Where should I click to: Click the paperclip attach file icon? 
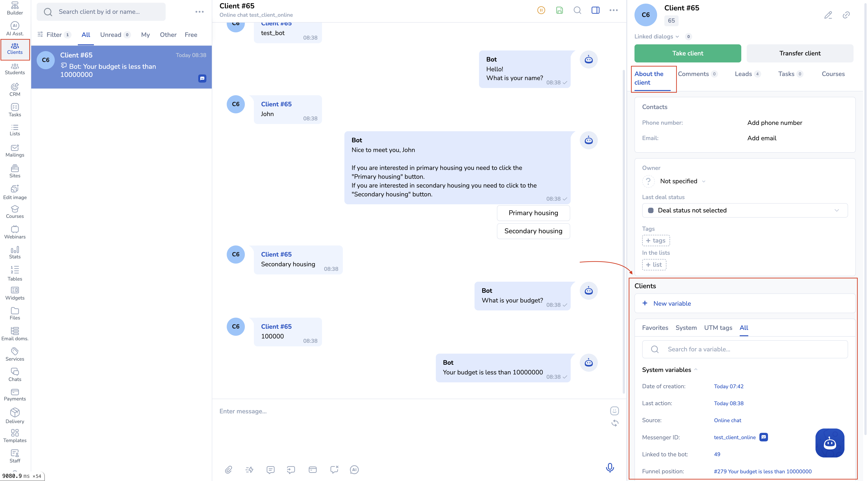(229, 469)
